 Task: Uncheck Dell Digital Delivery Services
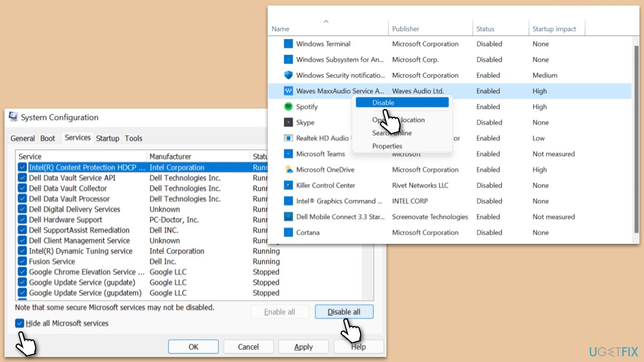(22, 209)
